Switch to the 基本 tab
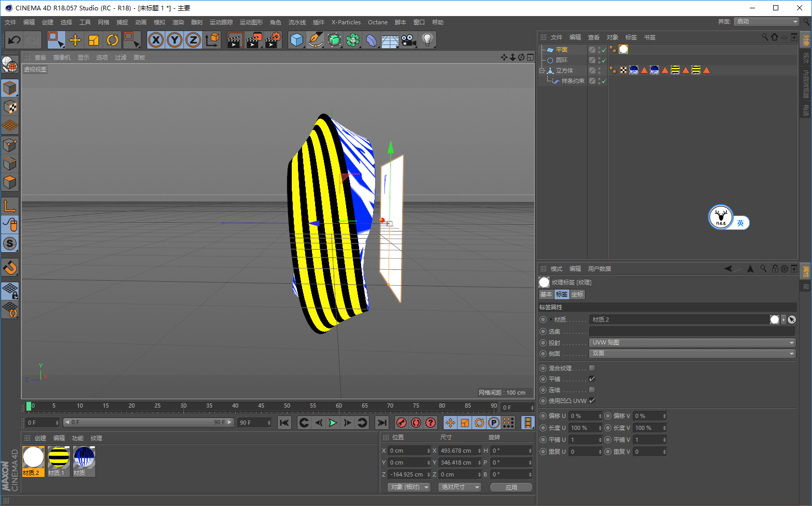The width and height of the screenshot is (812, 506). coord(546,294)
